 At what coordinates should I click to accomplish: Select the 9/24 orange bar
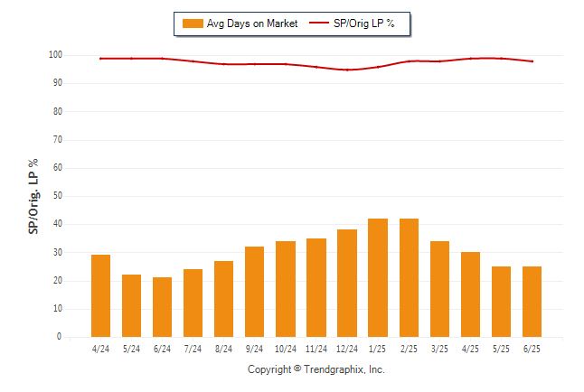254,292
